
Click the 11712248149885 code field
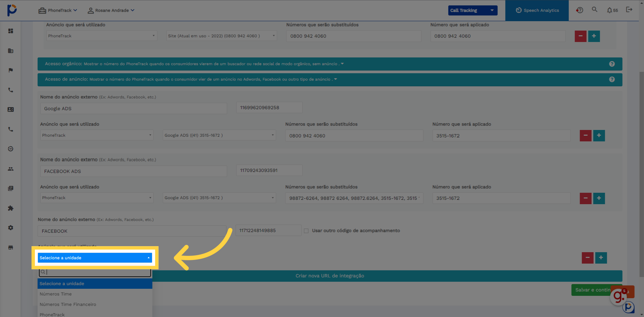tap(268, 230)
